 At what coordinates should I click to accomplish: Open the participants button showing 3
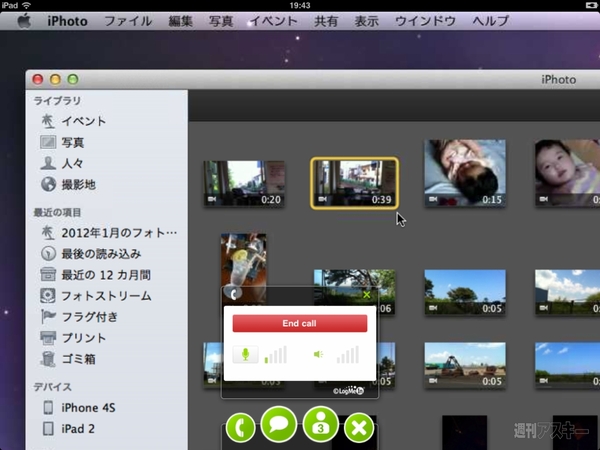[321, 425]
